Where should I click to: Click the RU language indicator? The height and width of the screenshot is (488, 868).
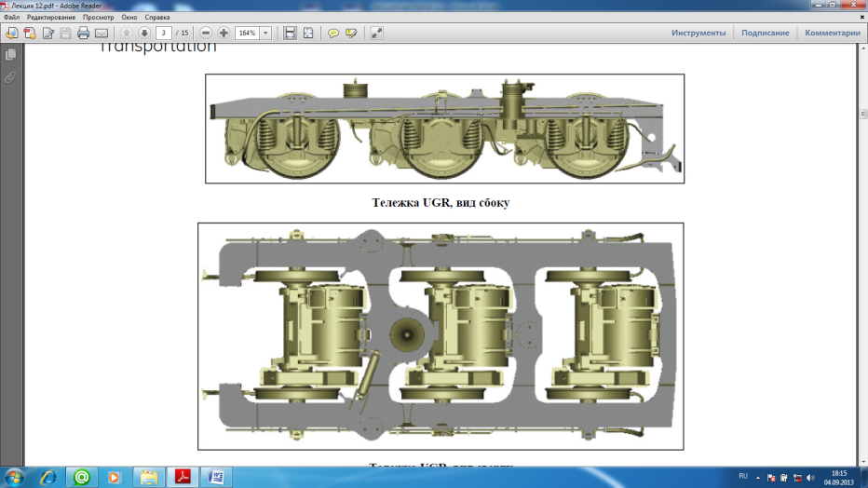(x=743, y=477)
